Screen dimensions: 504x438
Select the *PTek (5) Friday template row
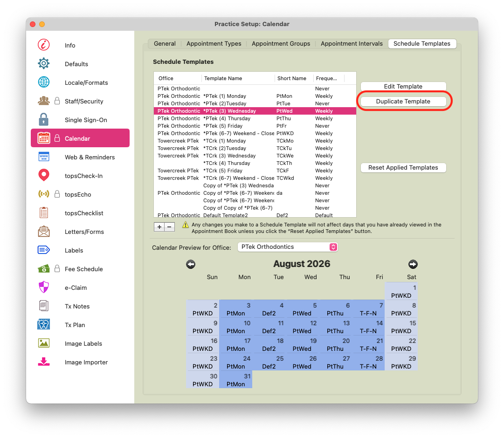(x=255, y=126)
